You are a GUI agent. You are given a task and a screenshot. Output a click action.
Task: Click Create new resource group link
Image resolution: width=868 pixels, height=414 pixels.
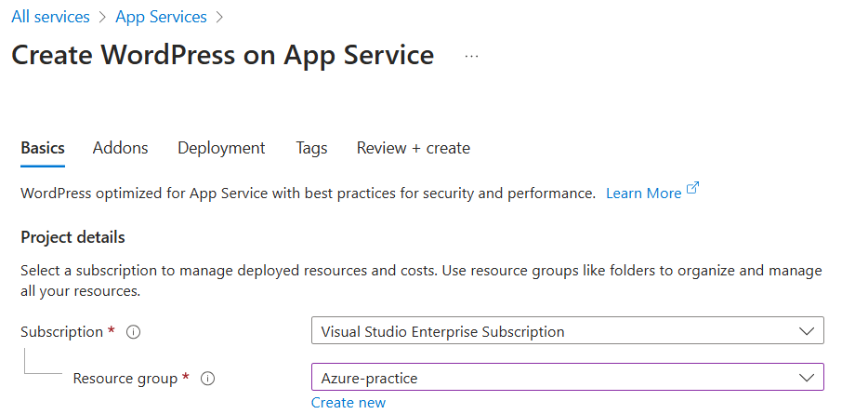(x=349, y=403)
